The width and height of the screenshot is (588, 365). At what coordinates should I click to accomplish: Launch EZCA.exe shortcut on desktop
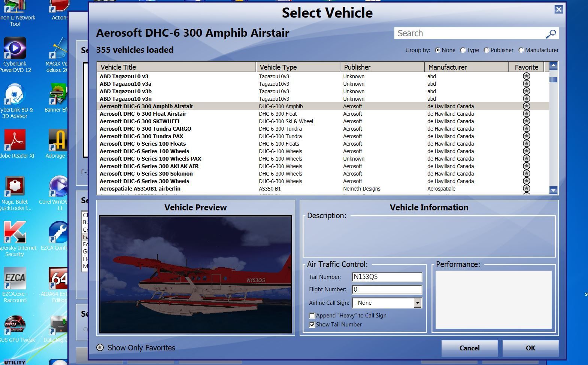15,285
